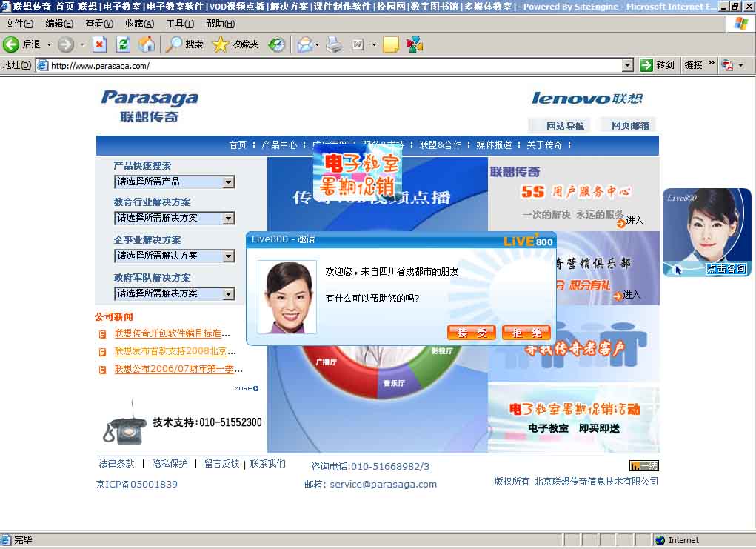Open the Forward button history dropdown arrow
The width and height of the screenshot is (756, 549).
(82, 44)
